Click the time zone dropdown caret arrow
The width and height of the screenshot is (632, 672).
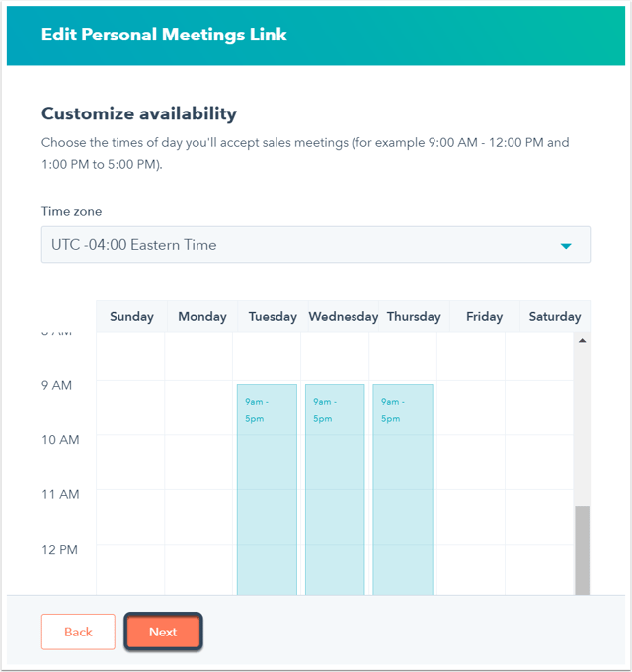pos(566,246)
